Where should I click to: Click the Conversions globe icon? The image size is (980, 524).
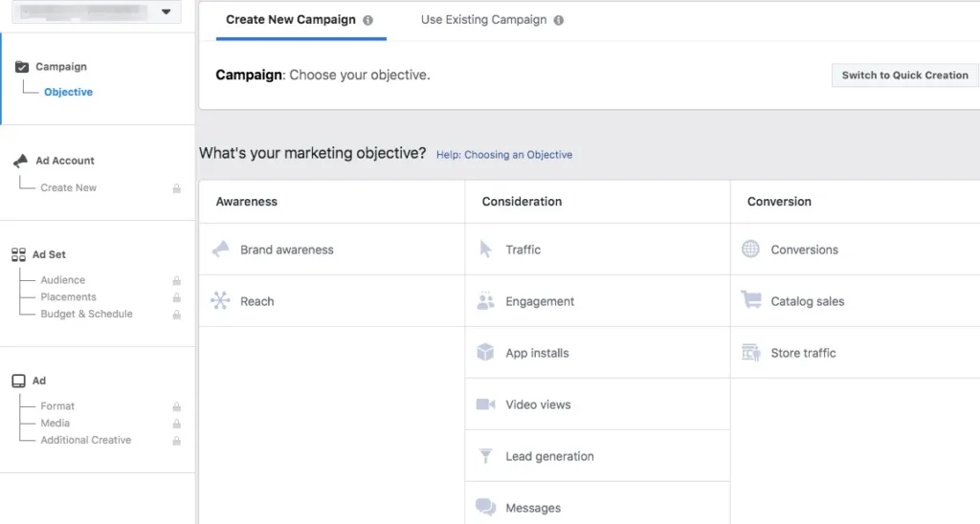point(750,250)
